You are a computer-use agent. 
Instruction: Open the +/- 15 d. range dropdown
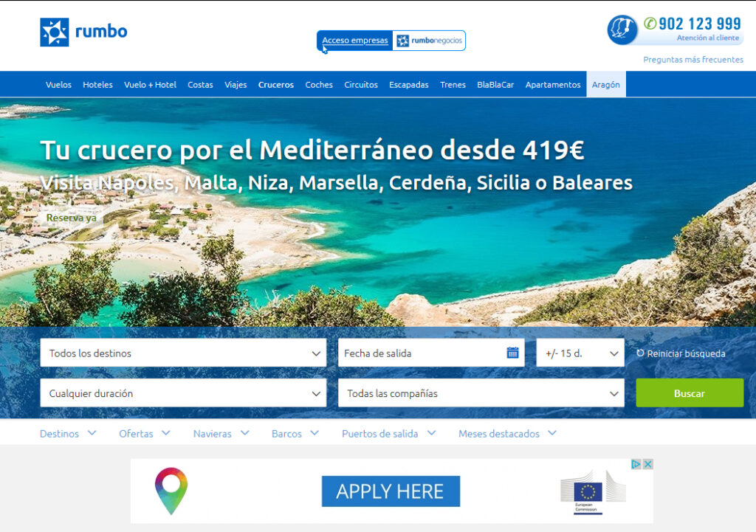580,353
